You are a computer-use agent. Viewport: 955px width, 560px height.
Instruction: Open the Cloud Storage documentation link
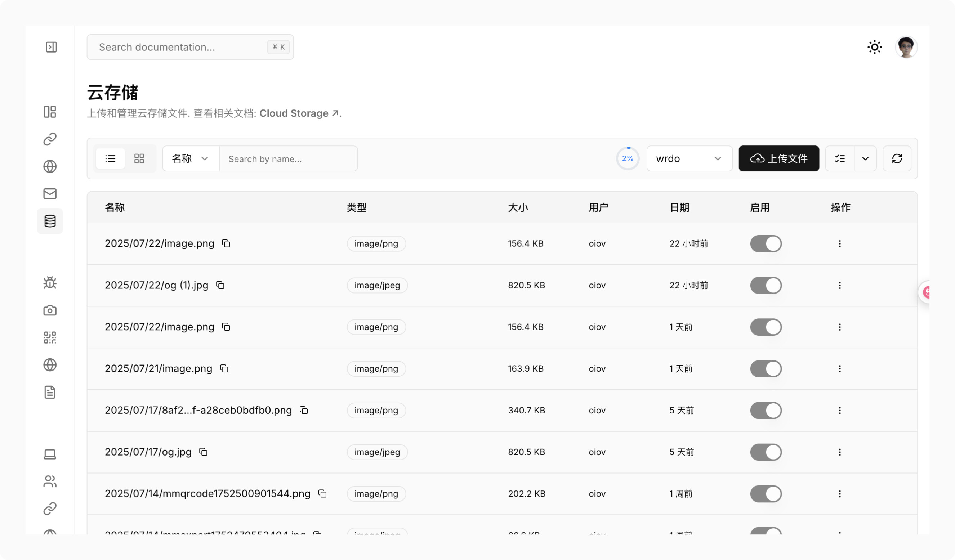[x=299, y=113]
